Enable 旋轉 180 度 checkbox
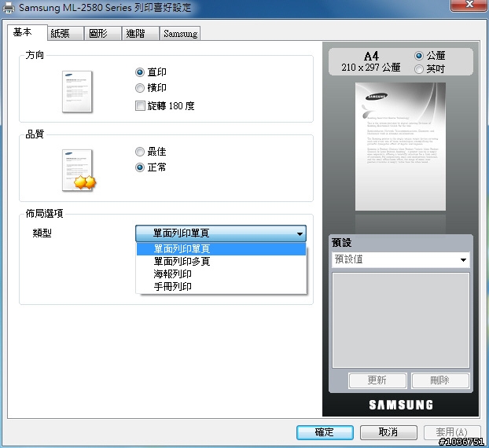Screen dimensions: 489x448 (x=140, y=105)
